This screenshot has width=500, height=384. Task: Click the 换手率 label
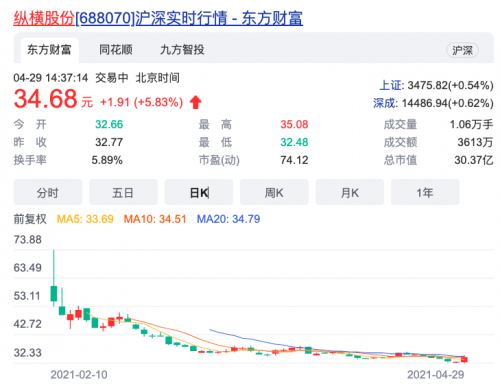(x=30, y=160)
